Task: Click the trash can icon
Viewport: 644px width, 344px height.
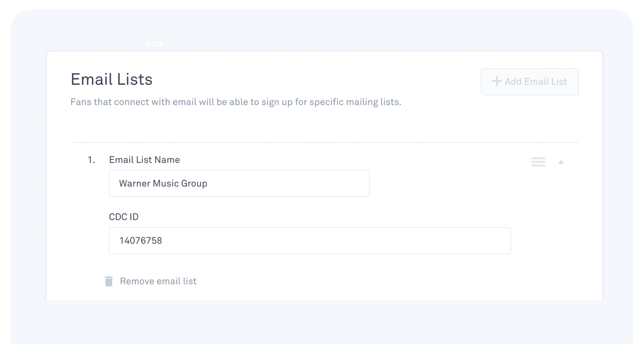Action: click(x=109, y=281)
